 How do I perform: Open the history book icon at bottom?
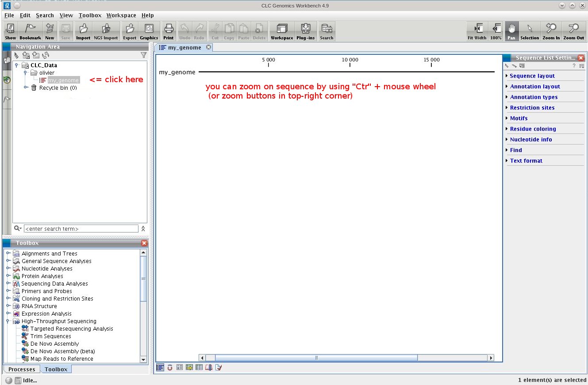click(x=209, y=367)
